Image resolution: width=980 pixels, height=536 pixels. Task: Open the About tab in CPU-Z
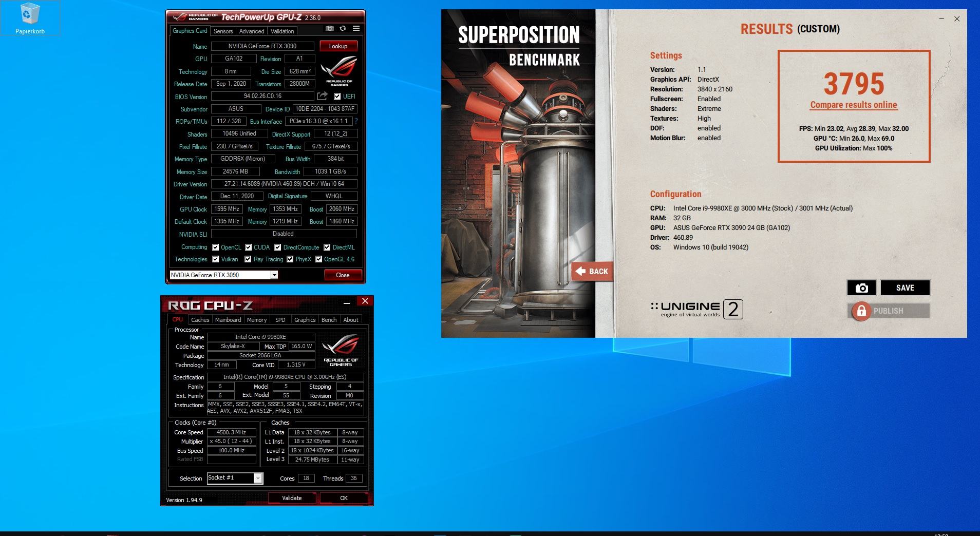(351, 320)
